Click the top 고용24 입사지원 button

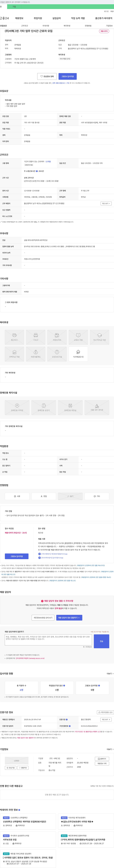(67, 77)
